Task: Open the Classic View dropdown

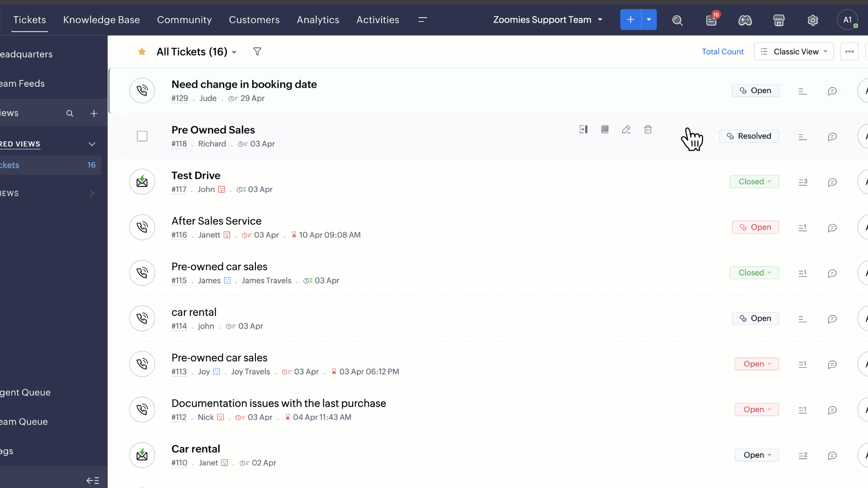Action: pyautogui.click(x=793, y=52)
